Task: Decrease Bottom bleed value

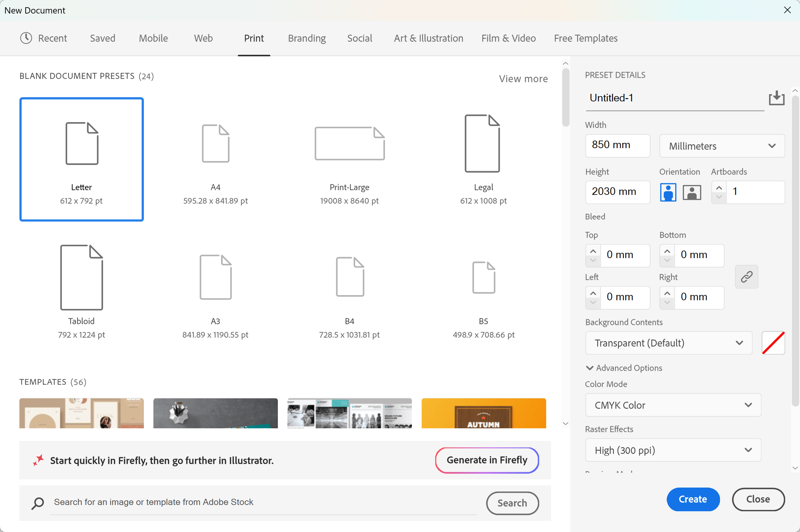Action: pyautogui.click(x=667, y=261)
